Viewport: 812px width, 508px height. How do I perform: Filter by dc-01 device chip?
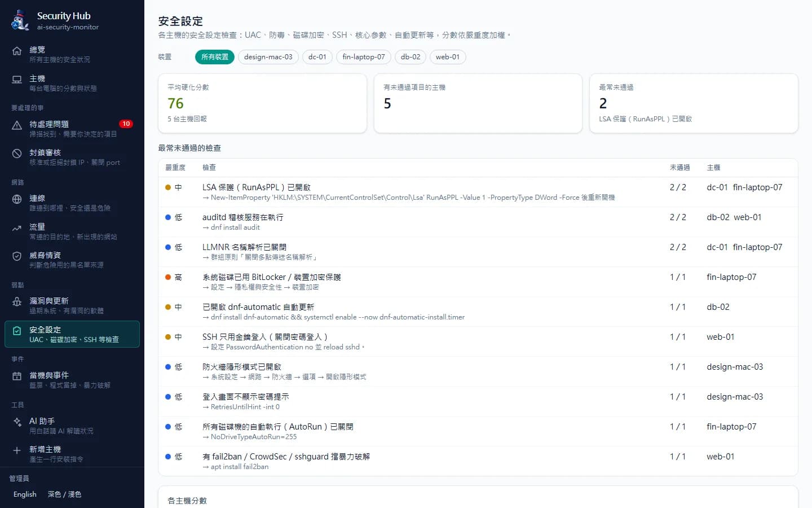[x=317, y=57]
